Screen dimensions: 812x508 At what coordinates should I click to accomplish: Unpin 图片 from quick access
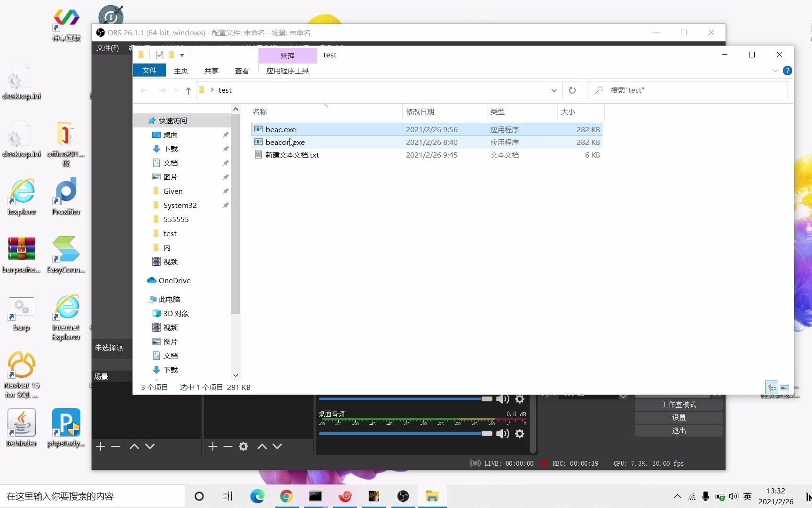[x=226, y=177]
